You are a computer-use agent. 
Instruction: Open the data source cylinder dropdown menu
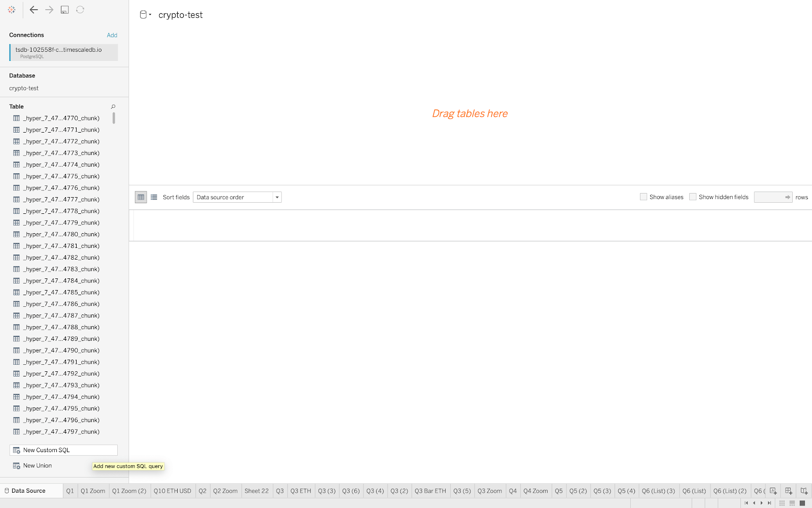click(x=145, y=15)
